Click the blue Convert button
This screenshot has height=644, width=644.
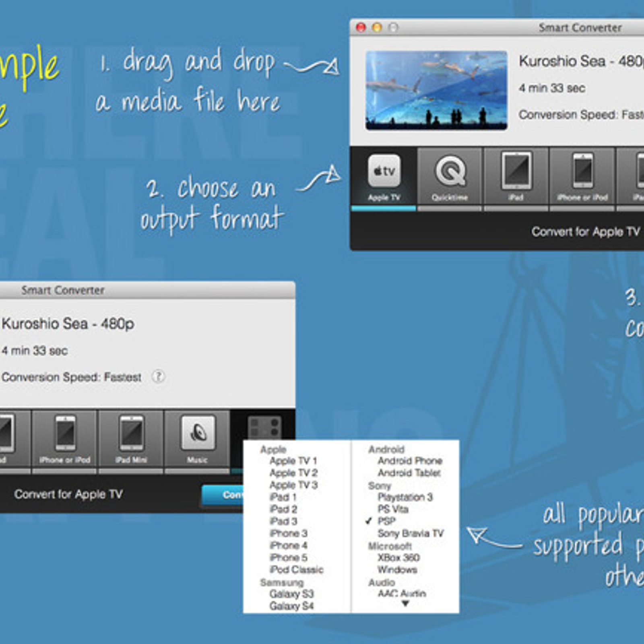tap(223, 495)
